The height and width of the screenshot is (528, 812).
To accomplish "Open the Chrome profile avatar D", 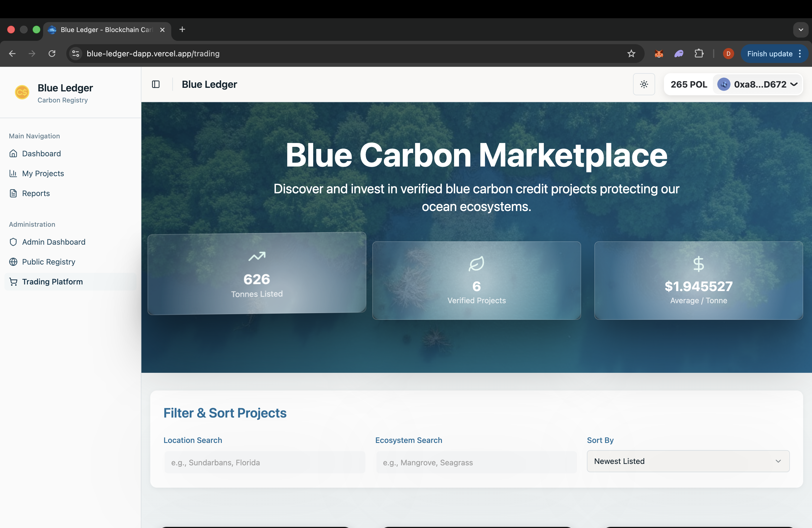I will [728, 54].
